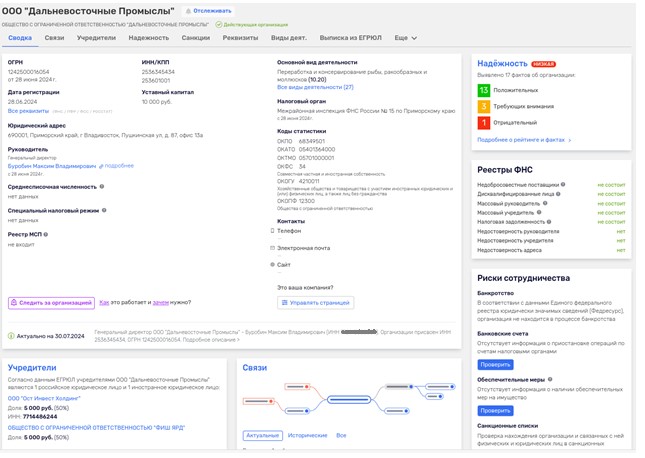Click the ОГРН value 1242500016054
The height and width of the screenshot is (458, 645).
click(28, 72)
